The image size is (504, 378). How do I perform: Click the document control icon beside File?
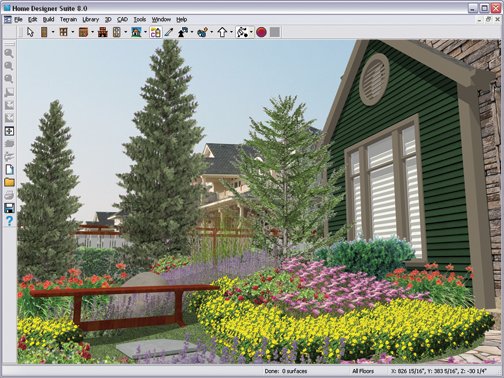click(x=7, y=19)
